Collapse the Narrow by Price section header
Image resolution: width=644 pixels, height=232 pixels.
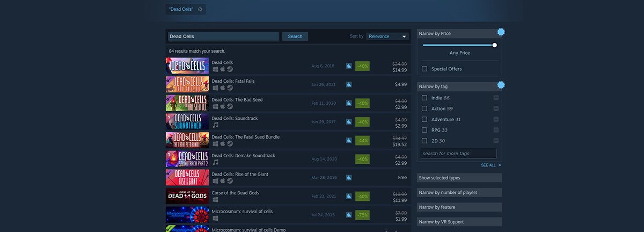[x=459, y=33]
